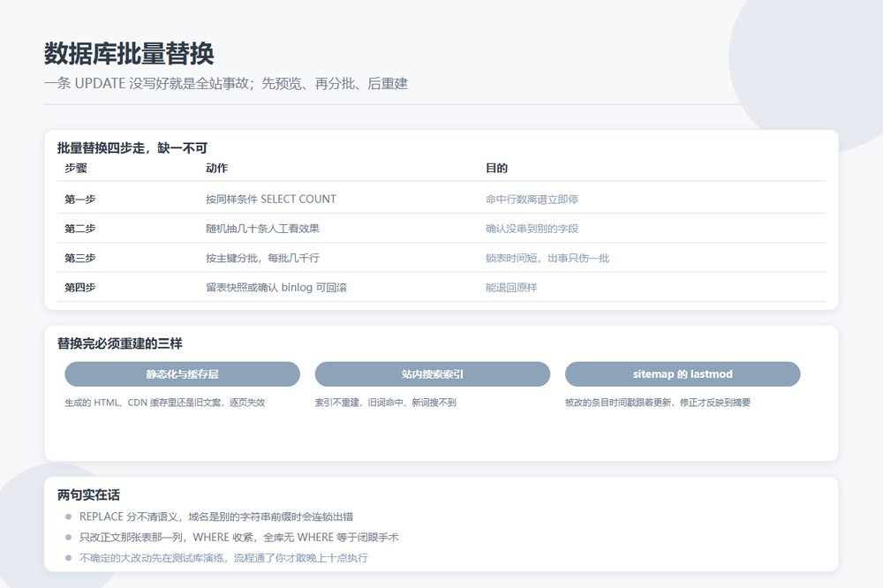Select the 第四步 row label
The height and width of the screenshot is (588, 883).
point(80,287)
